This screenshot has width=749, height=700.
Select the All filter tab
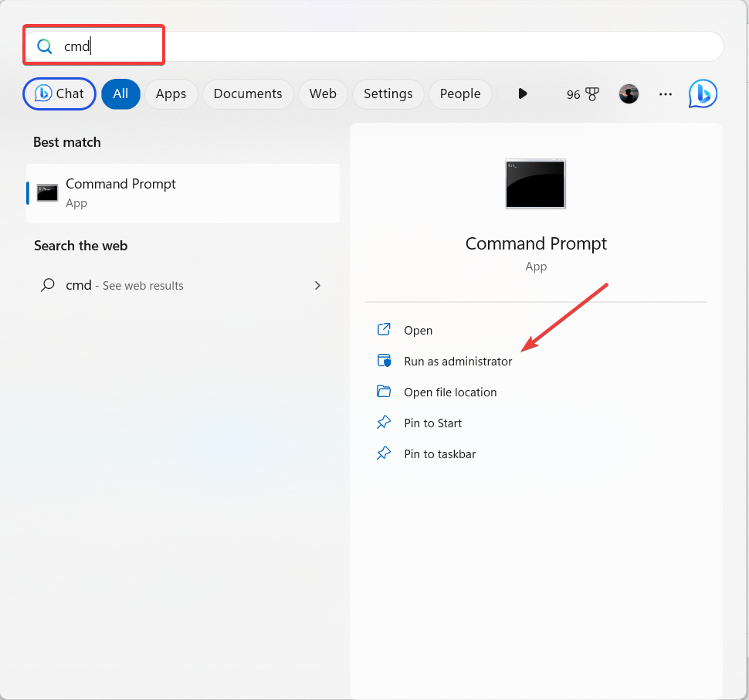coord(120,93)
